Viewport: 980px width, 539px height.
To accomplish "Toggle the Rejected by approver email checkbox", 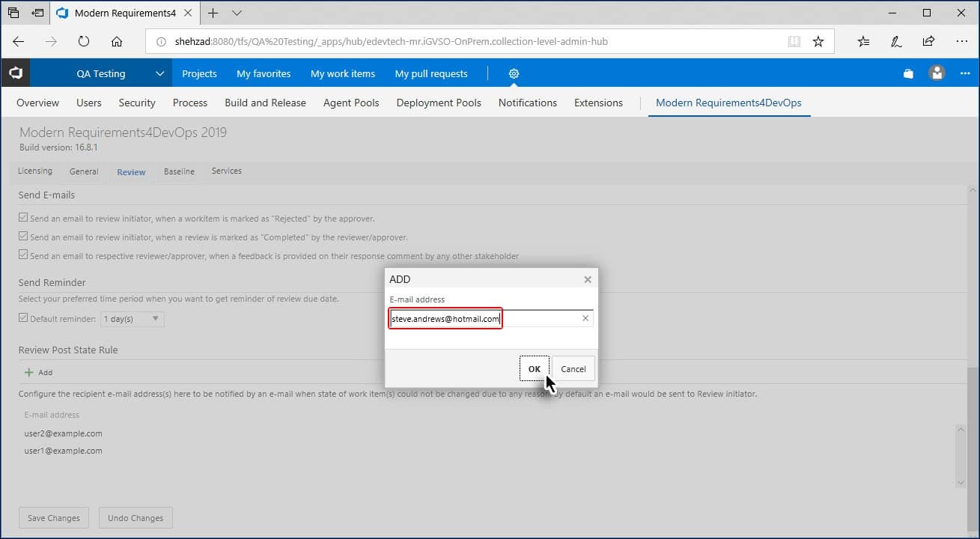I will [x=24, y=219].
